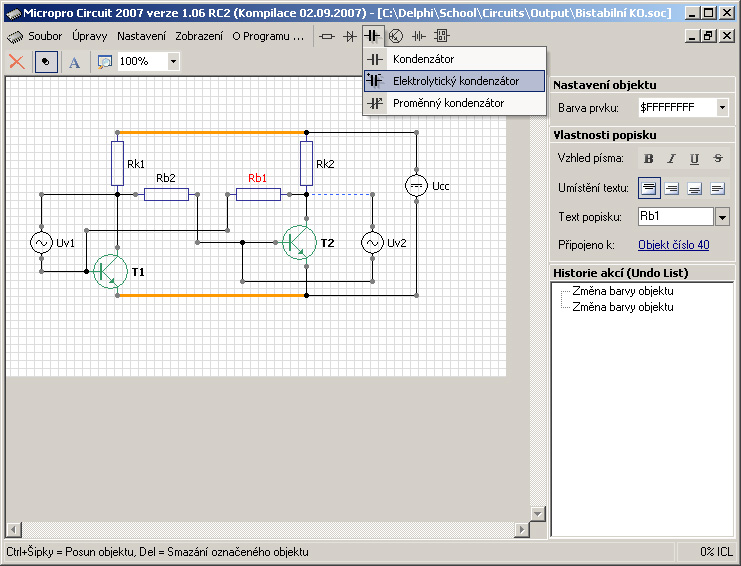This screenshot has height=566, width=741.
Task: Click the Rb1 text field
Action: click(675, 216)
